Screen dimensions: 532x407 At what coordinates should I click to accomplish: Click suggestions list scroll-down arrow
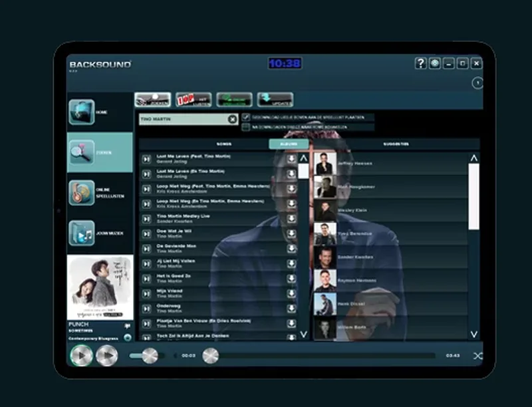(x=474, y=335)
